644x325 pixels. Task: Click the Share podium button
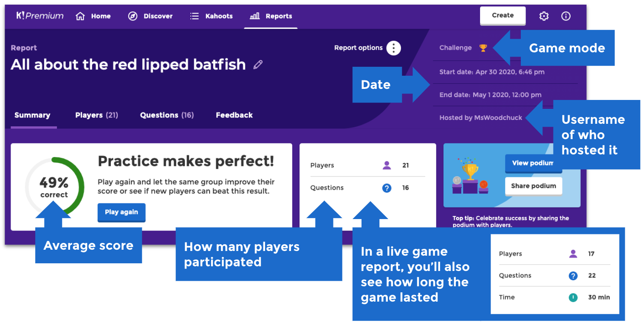(534, 186)
